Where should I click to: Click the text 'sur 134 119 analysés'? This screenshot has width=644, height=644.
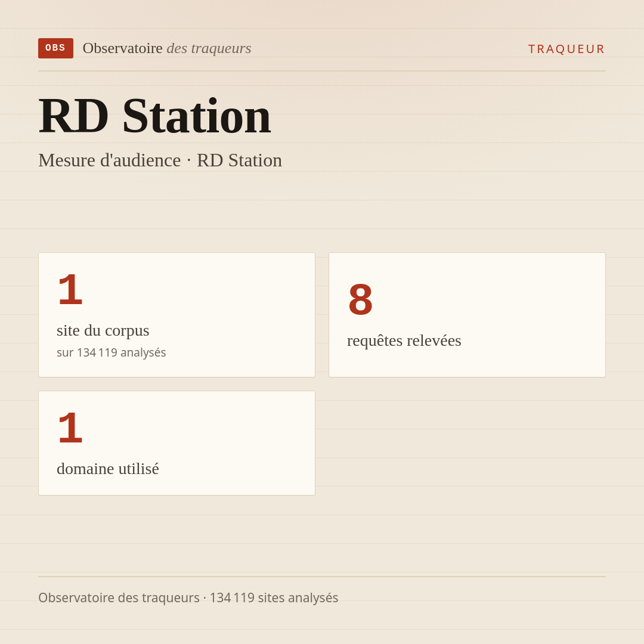[x=112, y=352]
